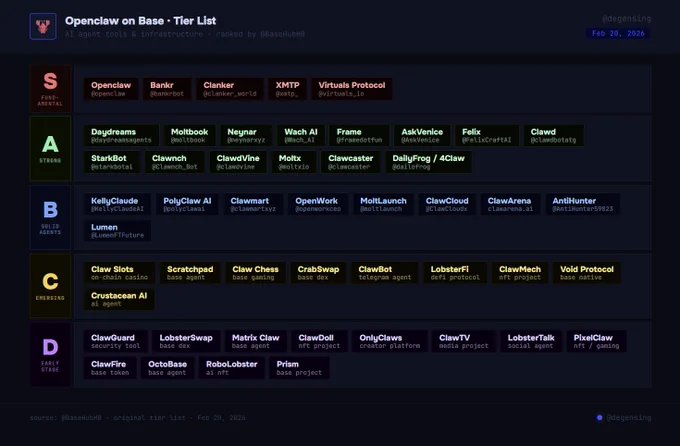
Task: Open the Openclaw card in S tier
Action: 111,89
